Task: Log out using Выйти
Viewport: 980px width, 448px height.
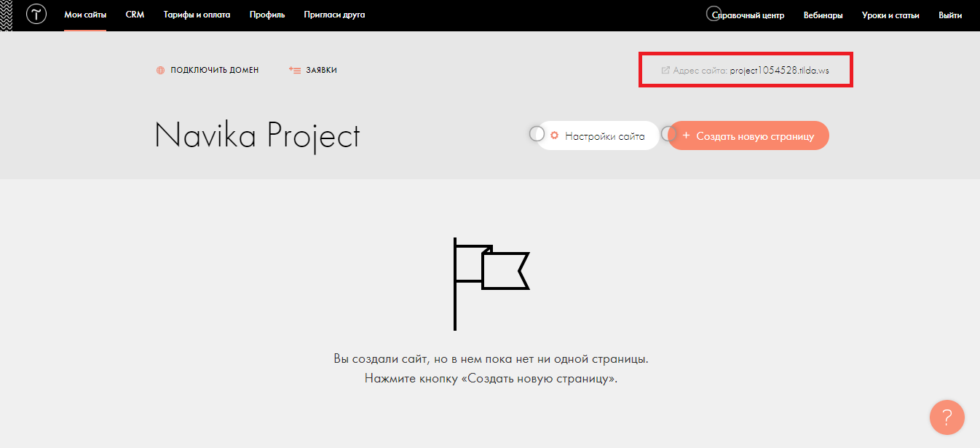Action: click(950, 15)
